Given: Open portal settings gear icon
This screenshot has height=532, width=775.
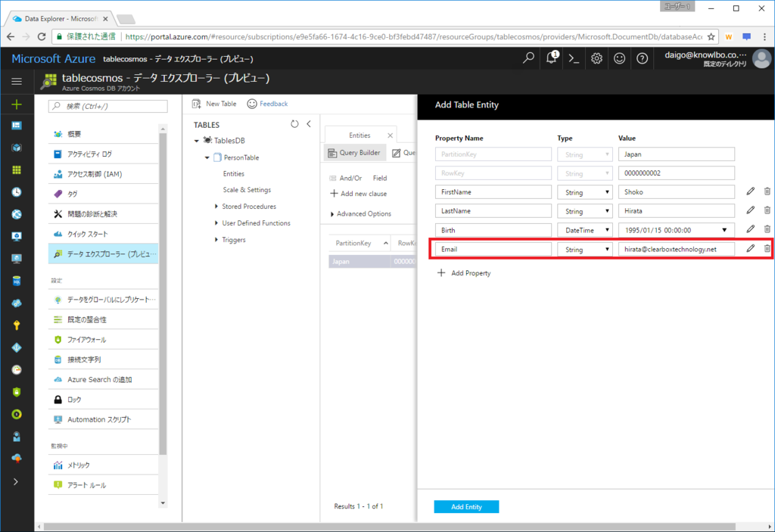Looking at the screenshot, I should coord(596,58).
